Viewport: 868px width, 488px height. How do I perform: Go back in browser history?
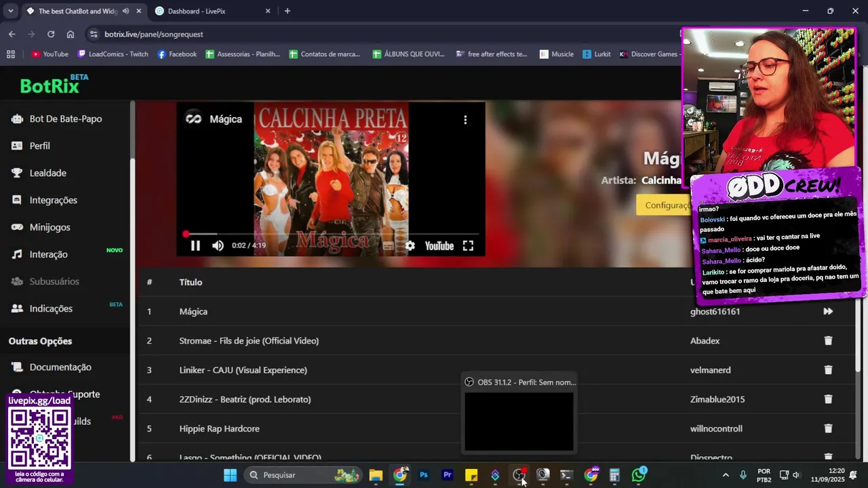click(12, 34)
